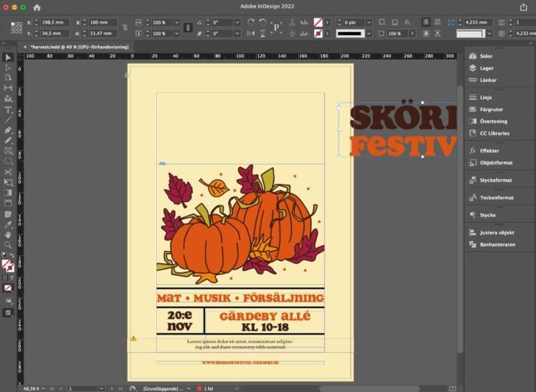Click fill/stroke swatch in toolbox
The height and width of the screenshot is (392, 536).
point(8,266)
